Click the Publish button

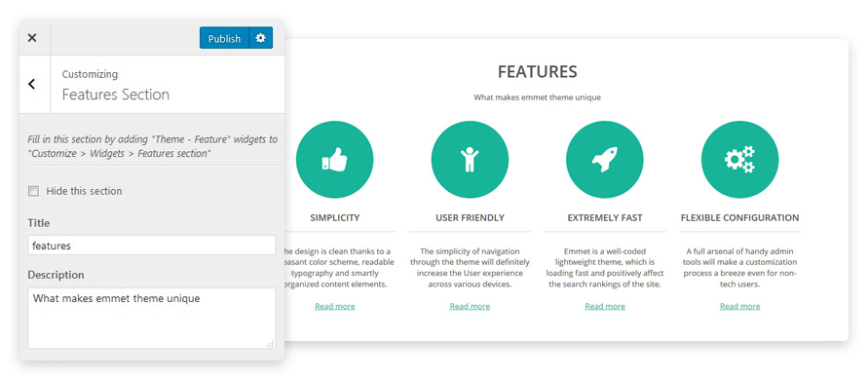tap(224, 38)
